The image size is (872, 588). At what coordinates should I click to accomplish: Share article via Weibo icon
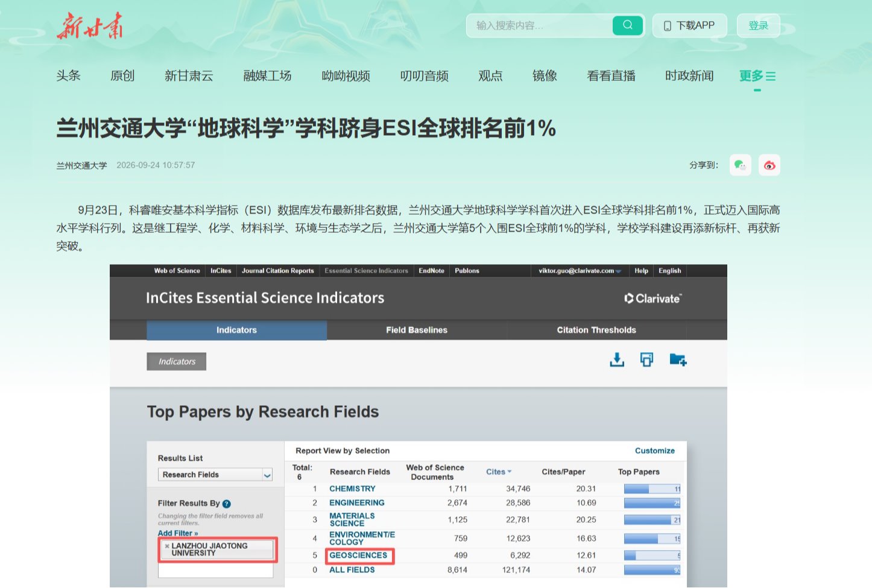pyautogui.click(x=769, y=165)
